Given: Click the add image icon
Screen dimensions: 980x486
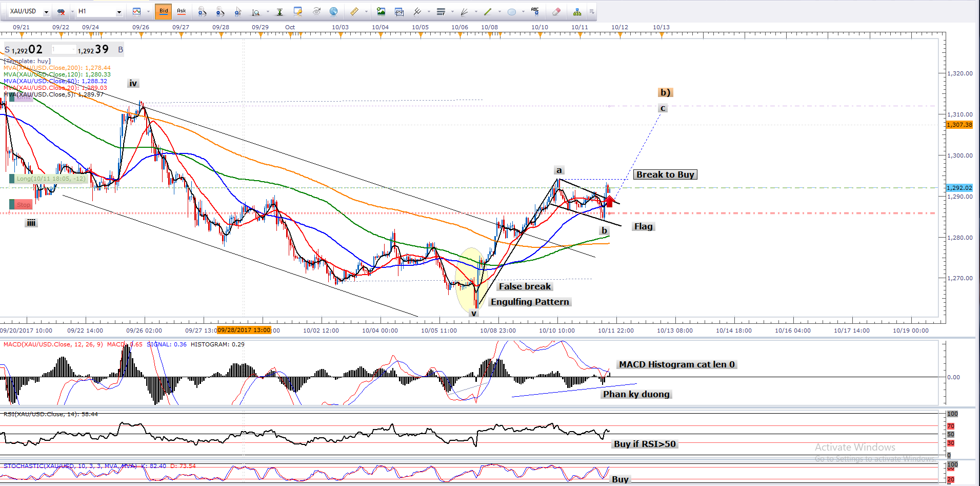Looking at the screenshot, I should [381, 11].
